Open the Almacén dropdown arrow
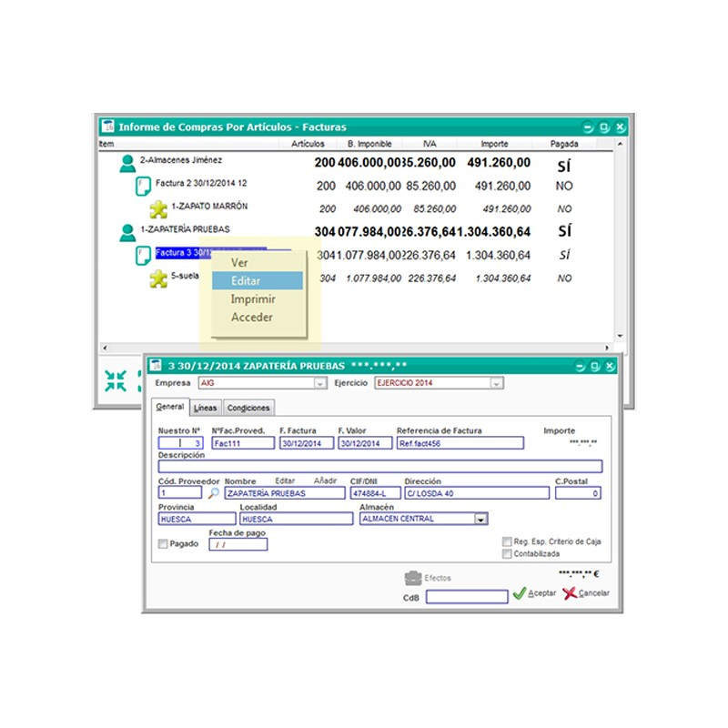This screenshot has height=728, width=728. click(x=480, y=519)
